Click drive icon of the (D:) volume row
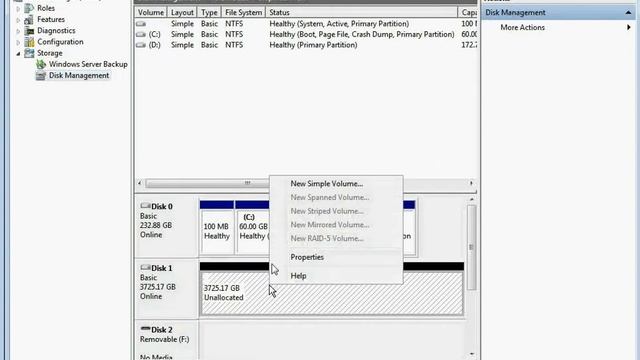The height and width of the screenshot is (360, 640). click(141, 45)
